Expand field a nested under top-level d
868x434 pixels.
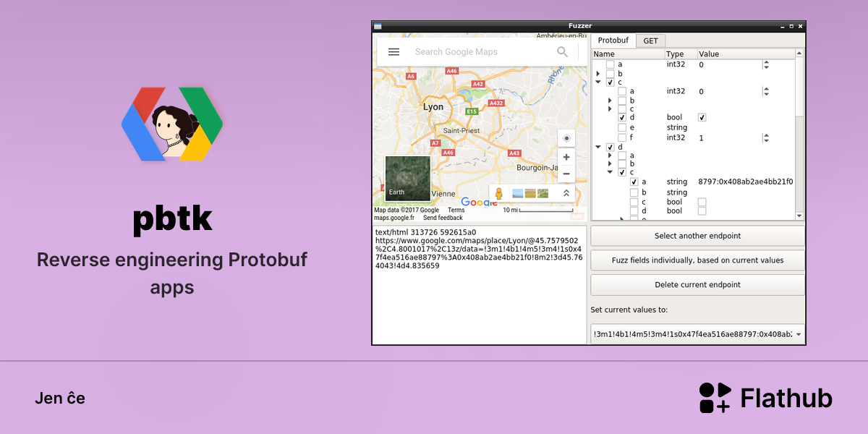coord(610,156)
